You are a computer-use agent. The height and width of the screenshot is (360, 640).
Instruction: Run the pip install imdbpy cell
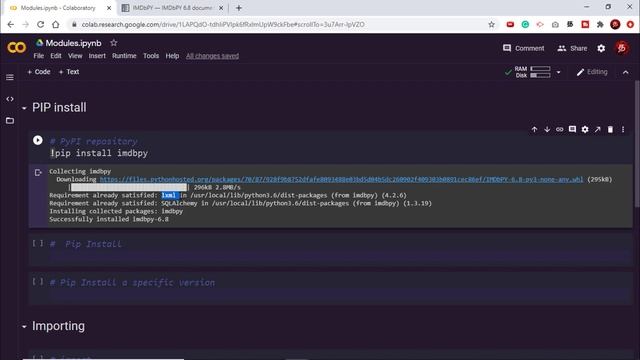[38, 140]
